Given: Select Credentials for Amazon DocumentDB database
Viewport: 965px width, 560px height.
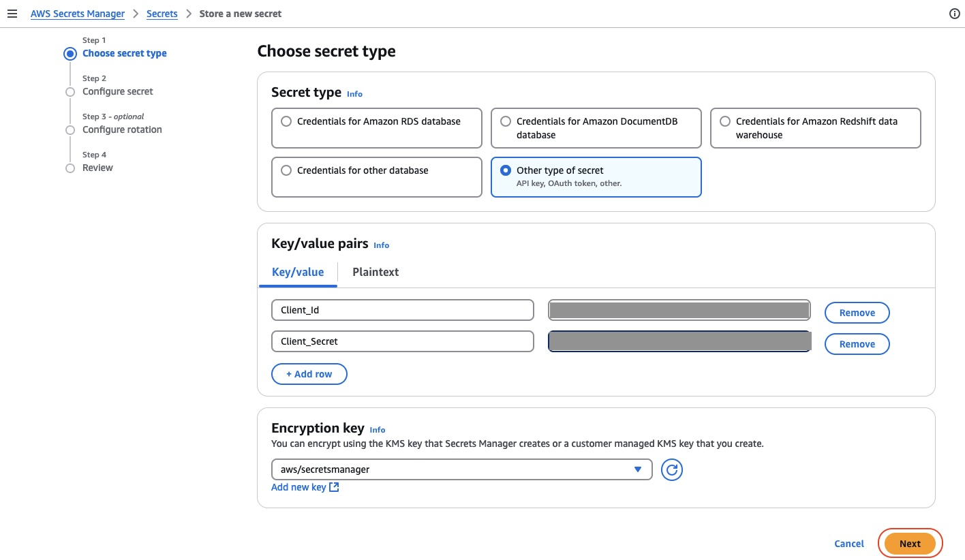Looking at the screenshot, I should point(506,121).
